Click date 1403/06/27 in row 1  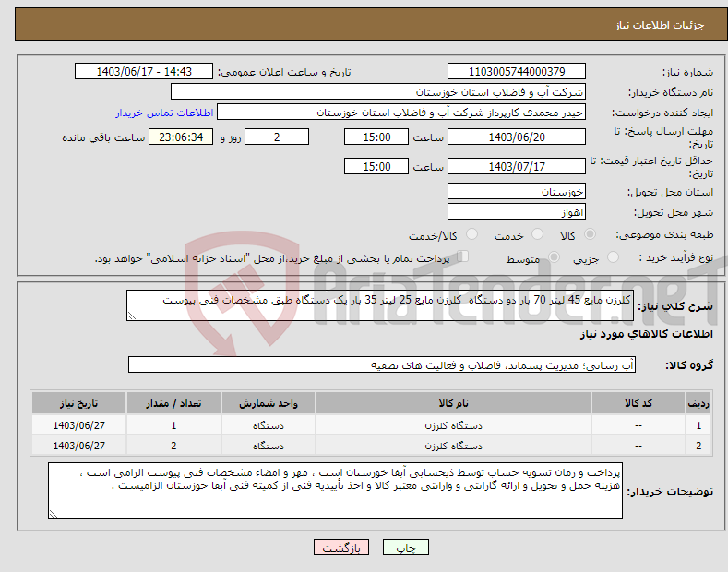[x=79, y=425]
